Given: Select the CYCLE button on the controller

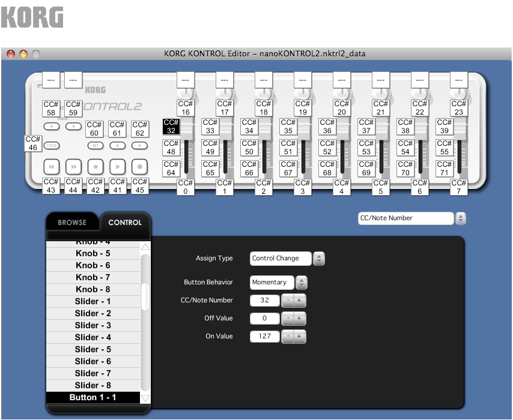Looking at the screenshot, I should tap(52, 146).
